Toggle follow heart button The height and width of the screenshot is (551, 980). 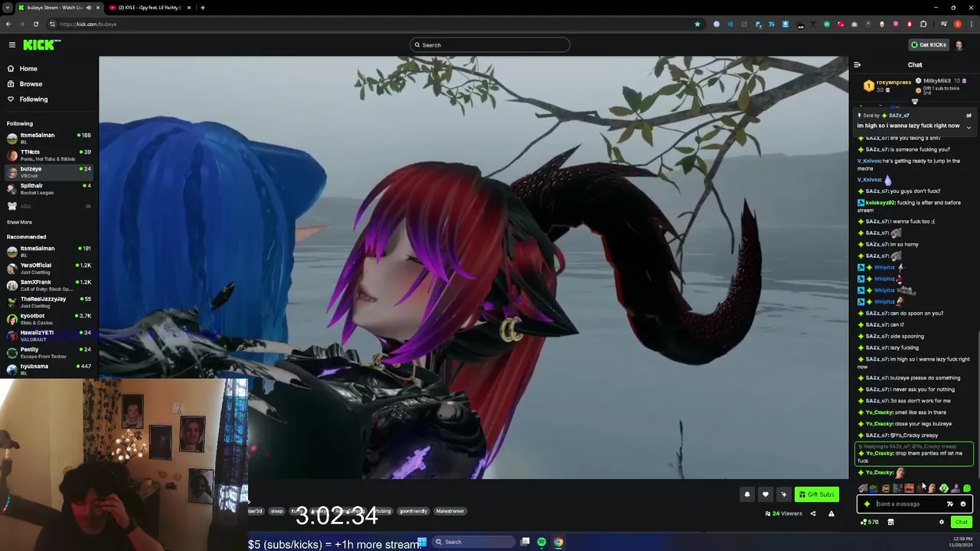[765, 494]
